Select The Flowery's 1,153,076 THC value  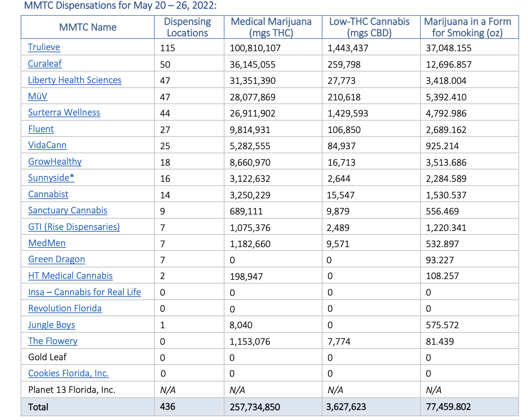point(250,342)
